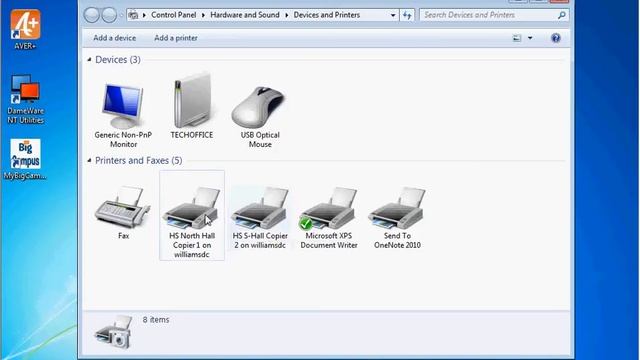This screenshot has height=360, width=640.
Task: Select the USB Optical Mouse device
Action: click(x=260, y=117)
